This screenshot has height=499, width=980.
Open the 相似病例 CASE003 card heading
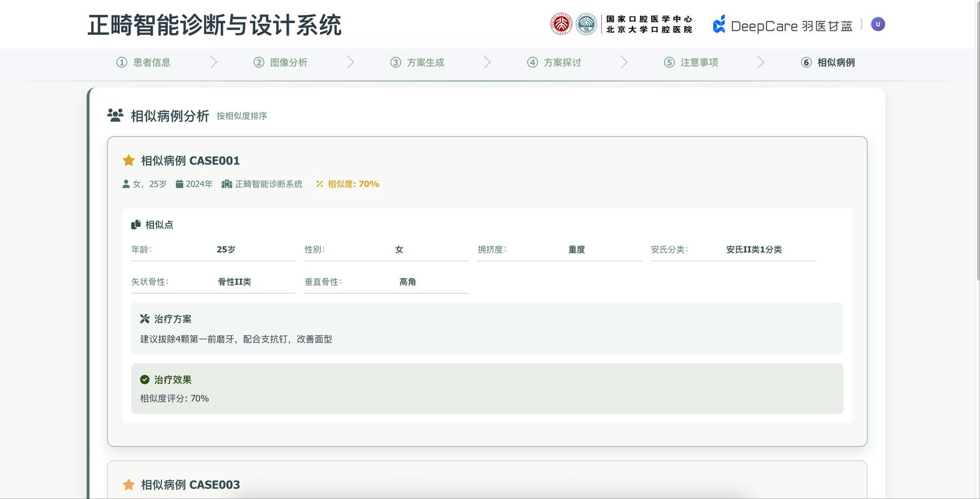click(190, 485)
